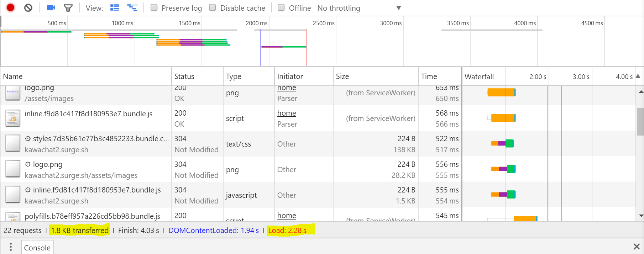Follow the home initiator link for inline bundle
Screen dimensions: 644x254
pyautogui.click(x=287, y=113)
